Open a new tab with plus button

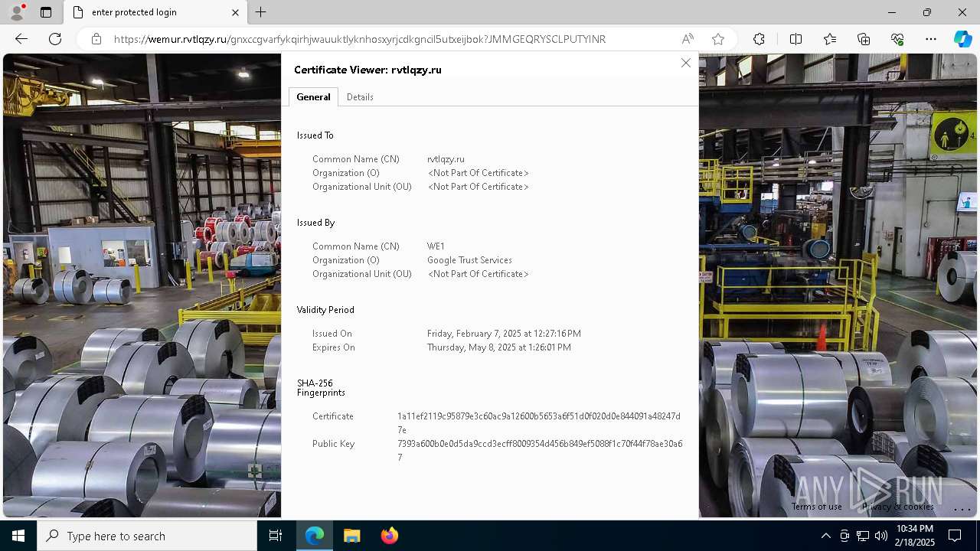pos(261,12)
